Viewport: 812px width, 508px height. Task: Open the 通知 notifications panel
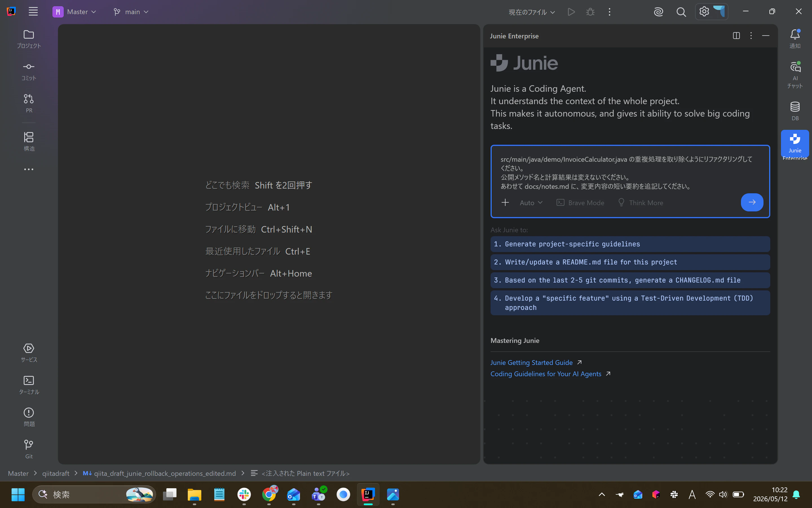pyautogui.click(x=795, y=39)
